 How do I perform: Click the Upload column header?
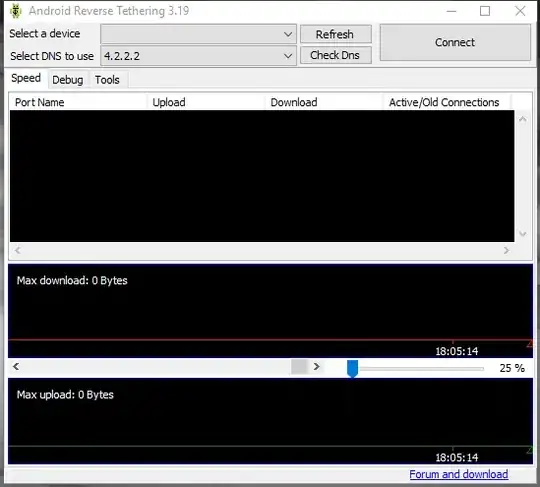(x=207, y=102)
